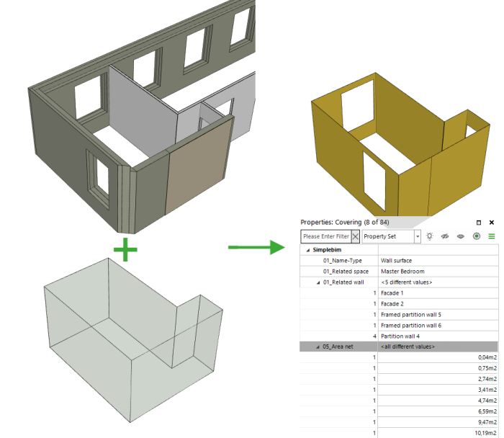Select the Framed partition wall 6 row
Viewport: 504px width, 438px height.
click(438, 326)
